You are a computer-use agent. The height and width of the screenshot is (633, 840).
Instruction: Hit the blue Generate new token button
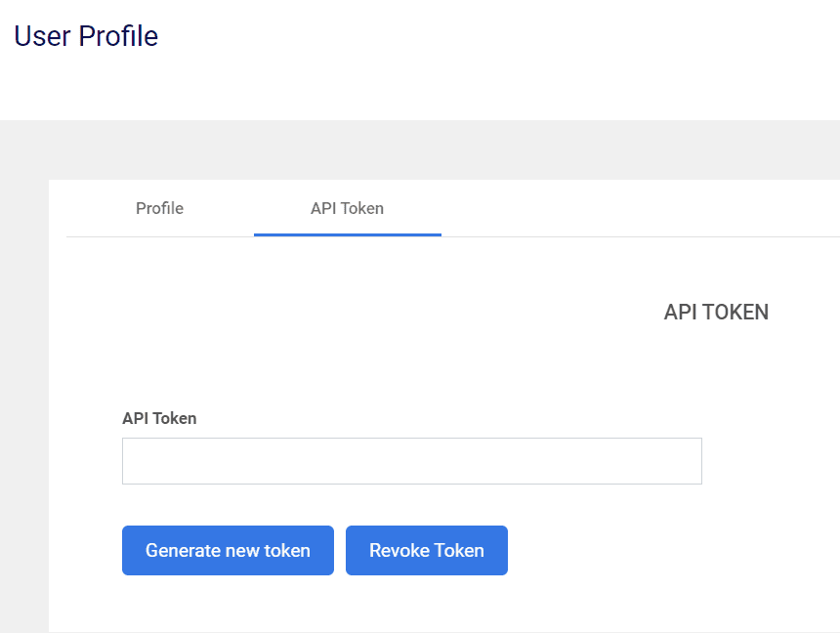[x=228, y=551]
